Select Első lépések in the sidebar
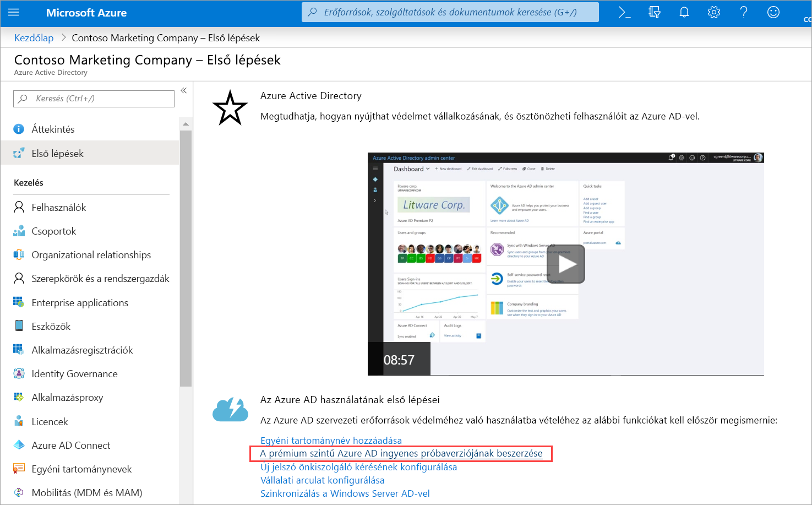The height and width of the screenshot is (505, 812). 89,153
